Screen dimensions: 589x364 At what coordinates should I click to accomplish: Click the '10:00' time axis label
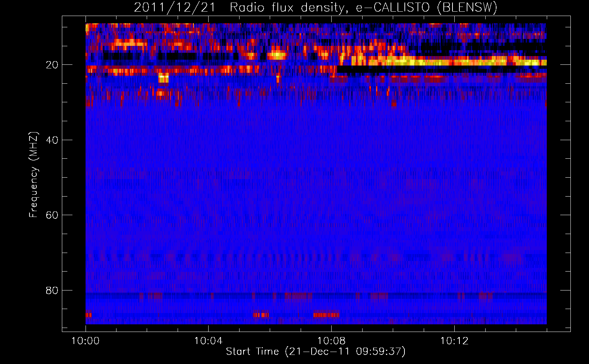pyautogui.click(x=86, y=341)
